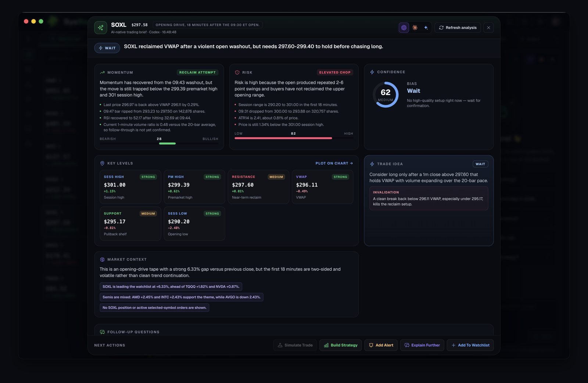Click the STRONG badge on VWAP card
The width and height of the screenshot is (588, 383).
coord(340,177)
